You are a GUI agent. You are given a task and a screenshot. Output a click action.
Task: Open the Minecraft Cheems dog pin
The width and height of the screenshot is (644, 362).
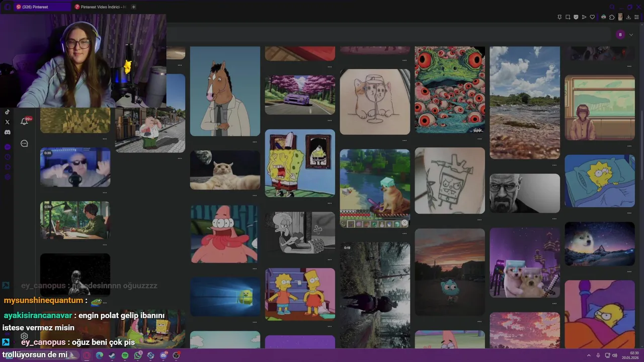point(375,189)
